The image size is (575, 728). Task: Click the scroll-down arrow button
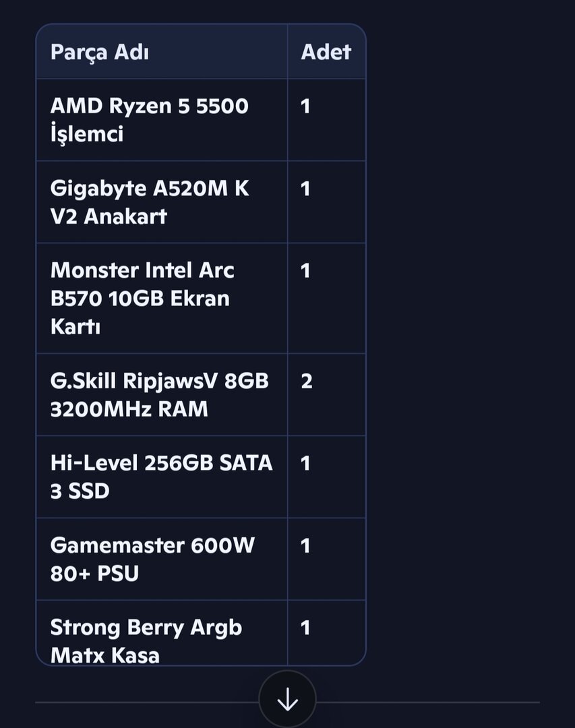point(287,700)
